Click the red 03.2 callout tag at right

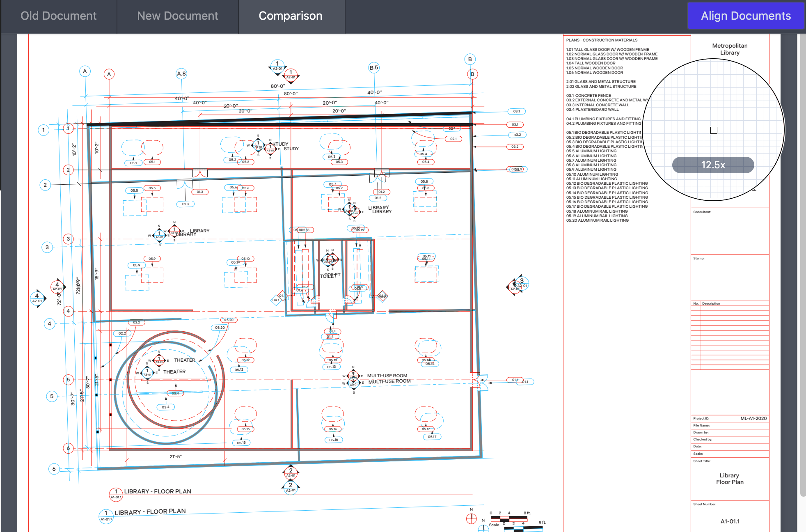tap(515, 147)
